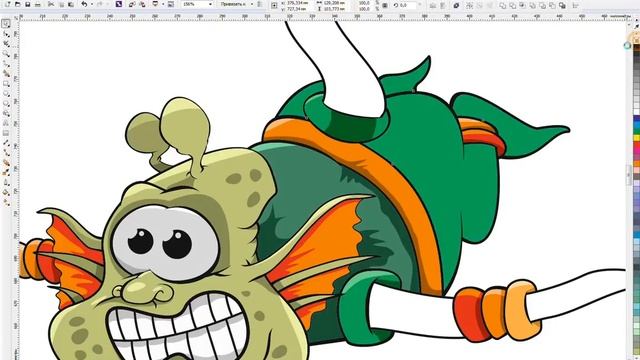Select the Polygon tool in toolbox
The image size is (640, 360).
click(x=6, y=103)
